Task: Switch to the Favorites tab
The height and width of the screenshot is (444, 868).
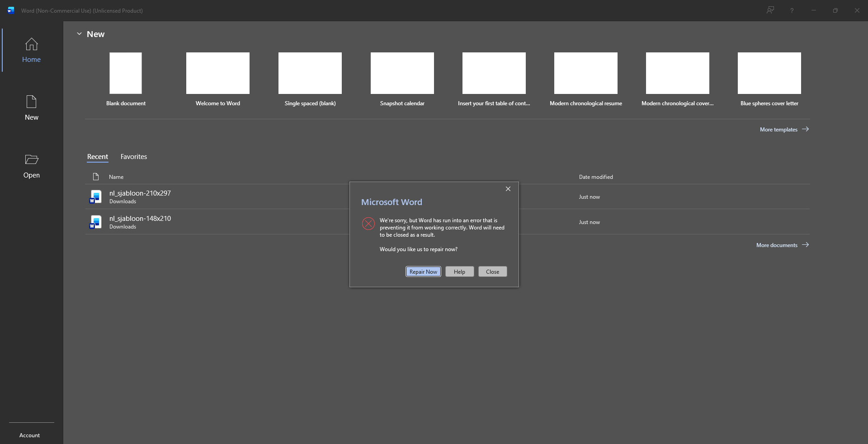Action: click(x=133, y=157)
